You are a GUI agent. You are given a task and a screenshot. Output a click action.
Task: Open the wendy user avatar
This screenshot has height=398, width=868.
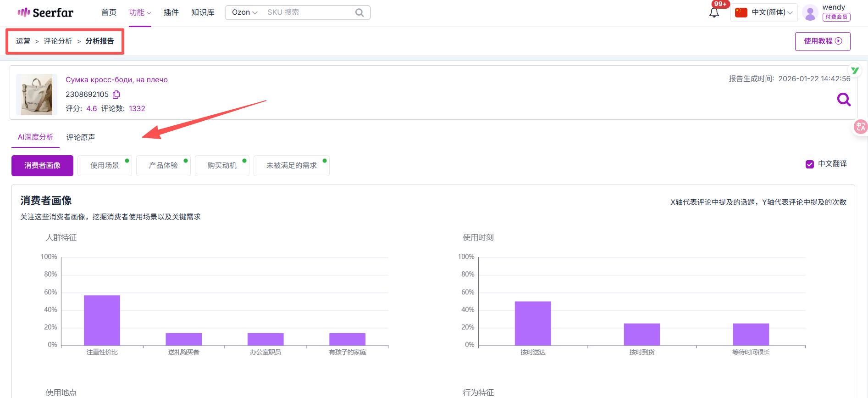click(x=810, y=13)
